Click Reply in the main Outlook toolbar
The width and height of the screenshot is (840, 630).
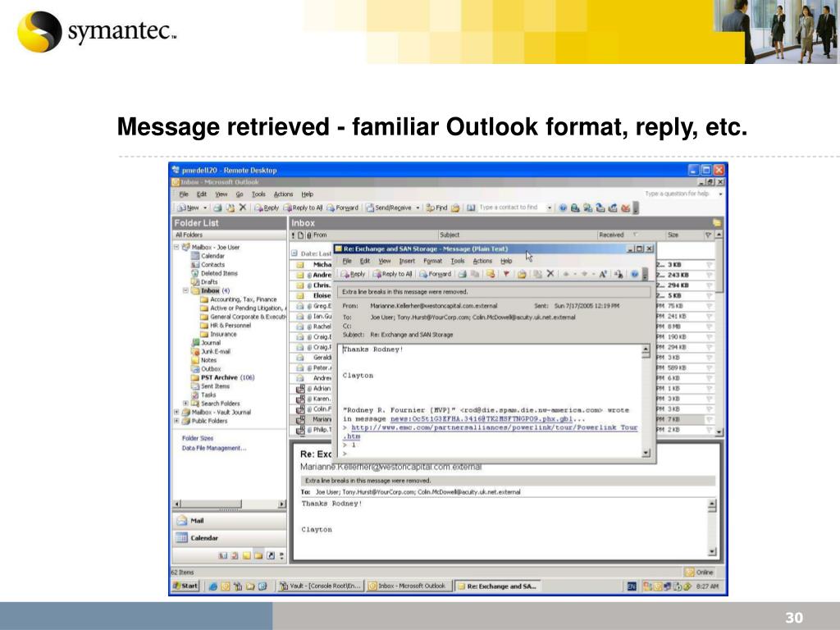point(267,208)
